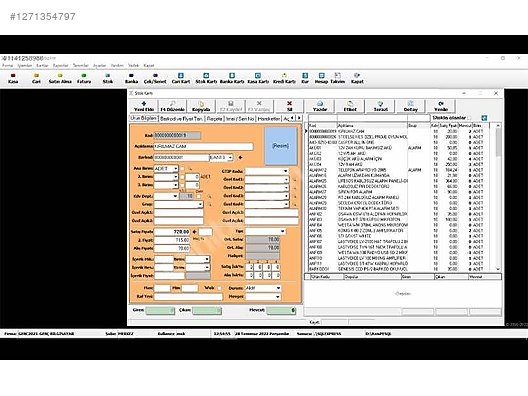The image size is (528, 396).
Task: Switch to the Reçete tab
Action: tap(214, 119)
